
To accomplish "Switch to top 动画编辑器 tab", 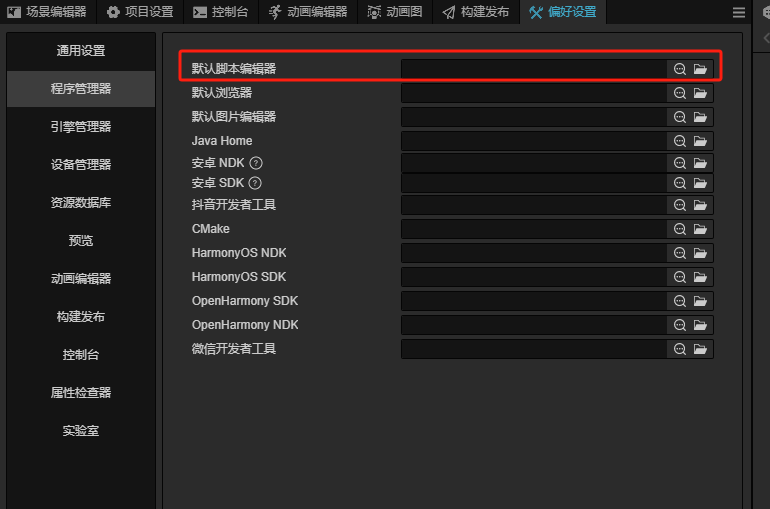I will pos(308,12).
